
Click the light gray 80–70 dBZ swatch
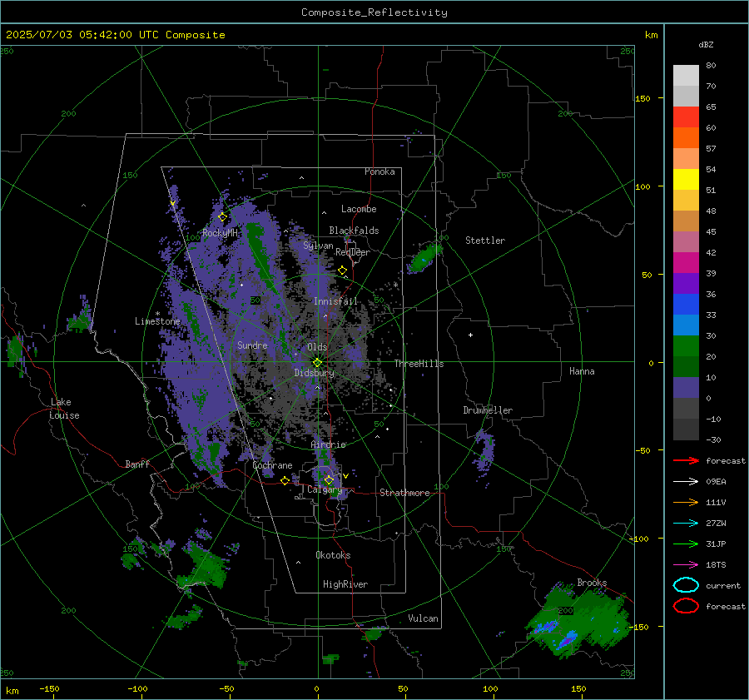[686, 76]
